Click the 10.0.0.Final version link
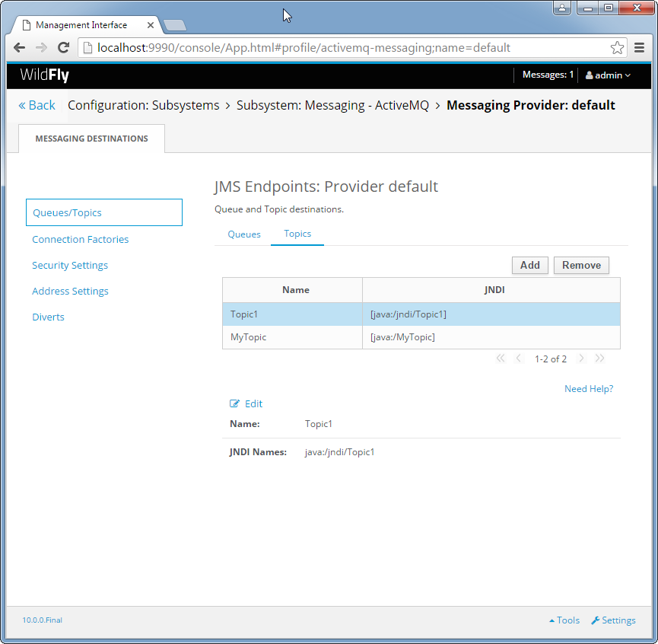658x644 pixels. click(43, 620)
